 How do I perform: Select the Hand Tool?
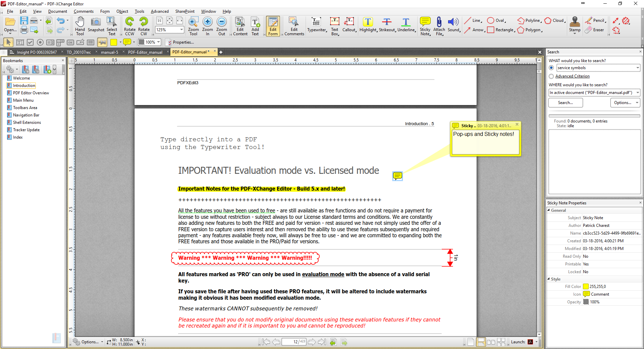pyautogui.click(x=80, y=26)
